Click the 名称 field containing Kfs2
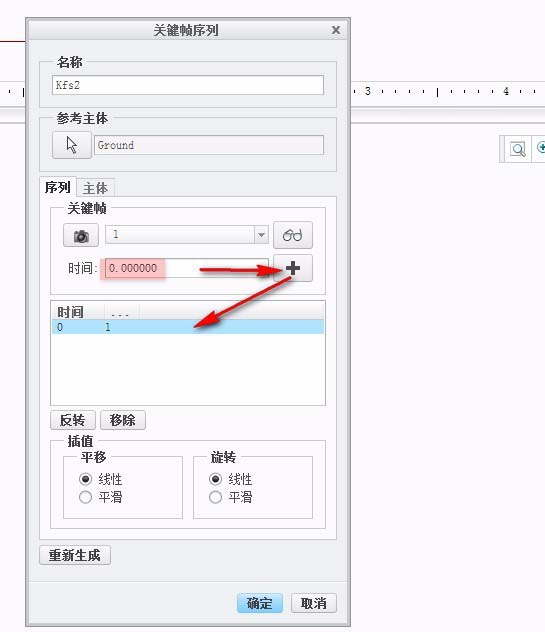The image size is (545, 632). pos(188,85)
